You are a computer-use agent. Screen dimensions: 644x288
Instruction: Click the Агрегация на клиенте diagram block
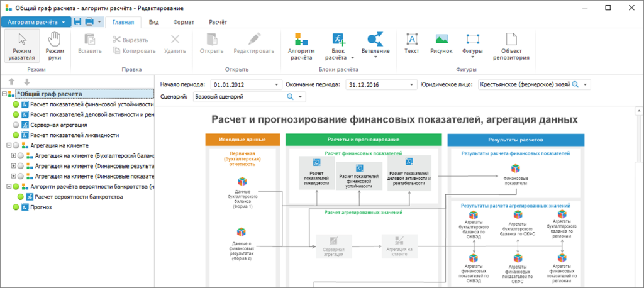pos(399,246)
